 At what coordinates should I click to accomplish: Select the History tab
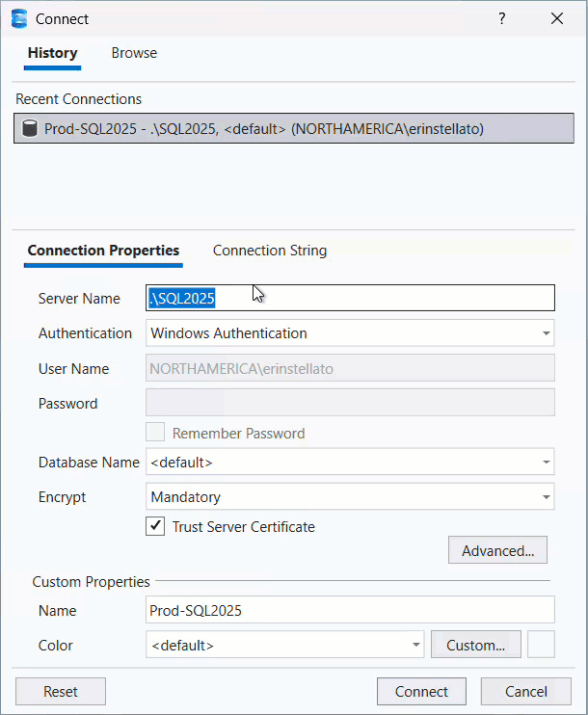click(x=52, y=53)
